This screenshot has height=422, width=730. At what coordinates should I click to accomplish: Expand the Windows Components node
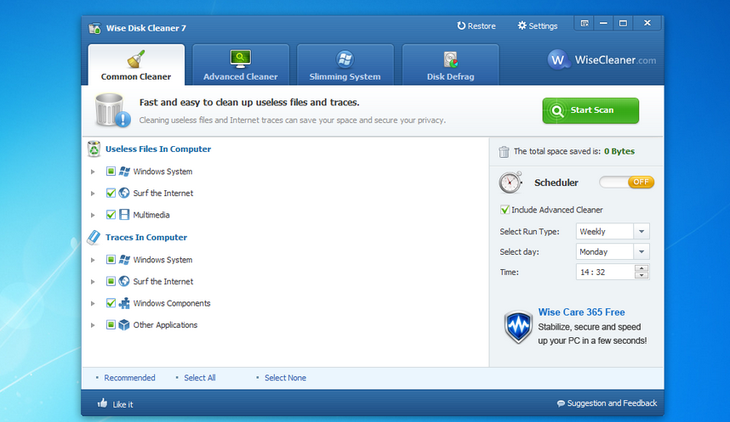coord(93,304)
